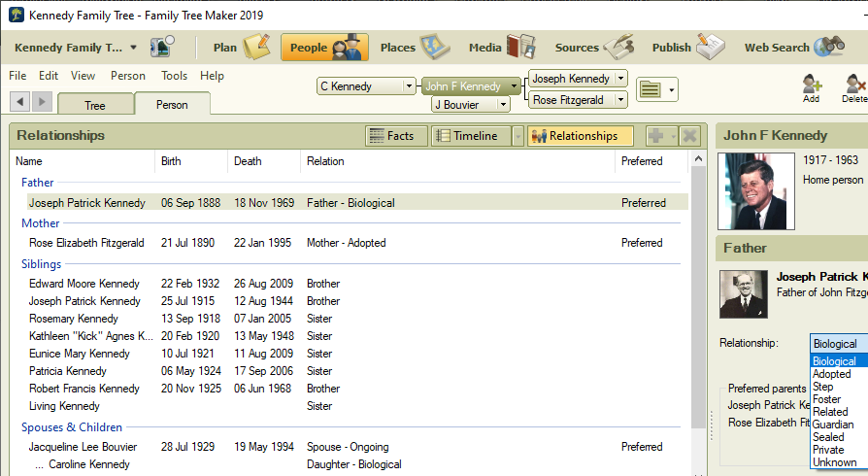
Task: Open Web Search workspace
Action: [x=792, y=47]
